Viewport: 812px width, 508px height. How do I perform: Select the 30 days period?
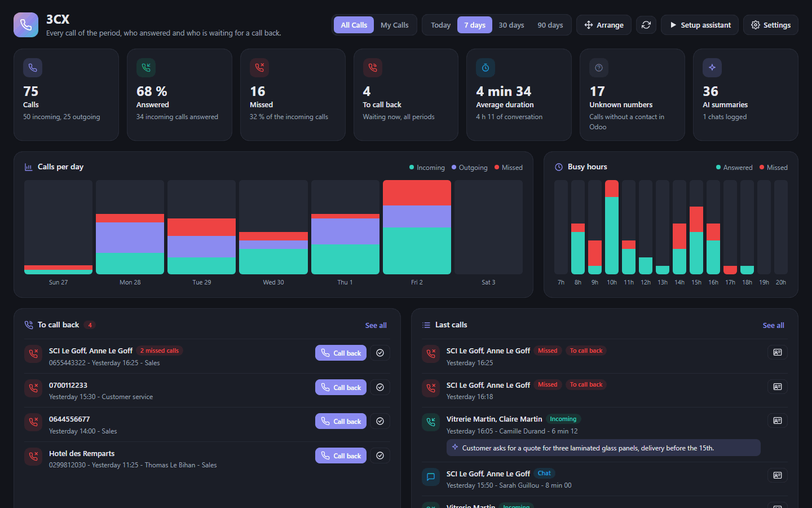coord(511,25)
